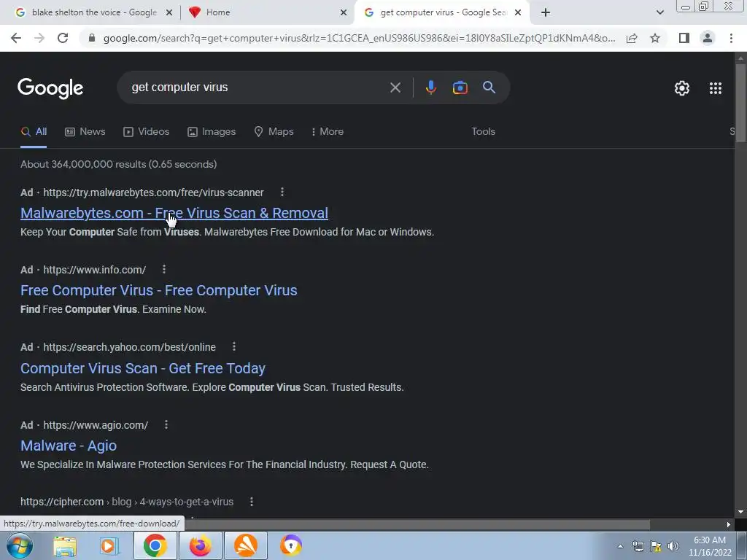The image size is (747, 560).
Task: Open Firefox from the taskbar
Action: pyautogui.click(x=200, y=545)
